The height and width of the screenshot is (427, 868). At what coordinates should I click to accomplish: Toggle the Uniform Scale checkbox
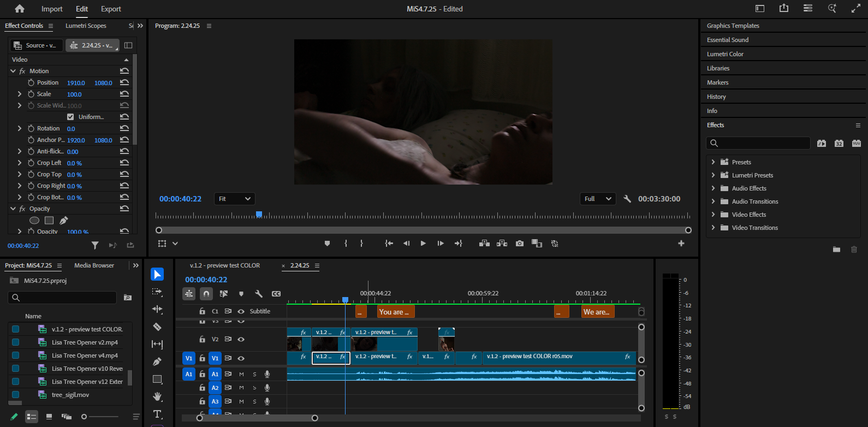[70, 117]
